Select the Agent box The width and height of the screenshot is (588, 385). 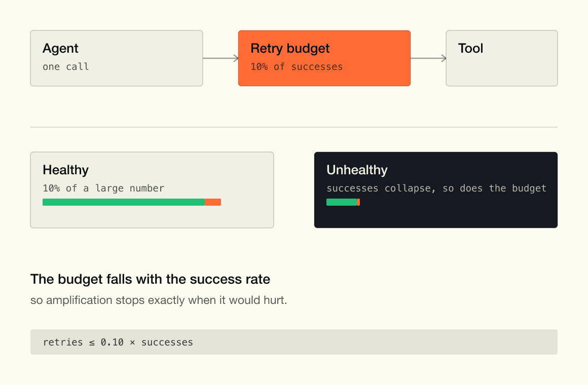117,58
